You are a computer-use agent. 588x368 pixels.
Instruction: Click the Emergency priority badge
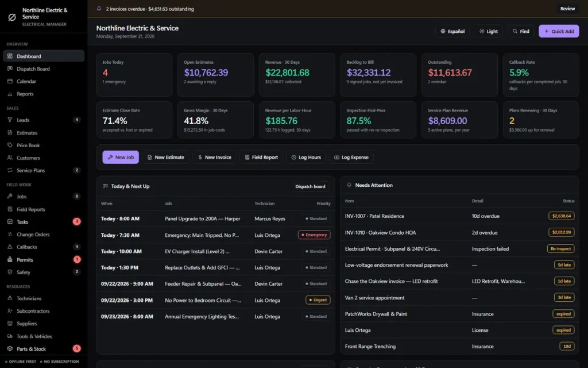314,235
